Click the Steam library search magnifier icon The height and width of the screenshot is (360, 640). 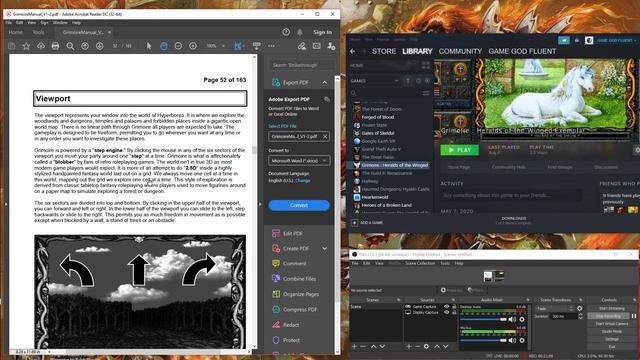pos(353,93)
